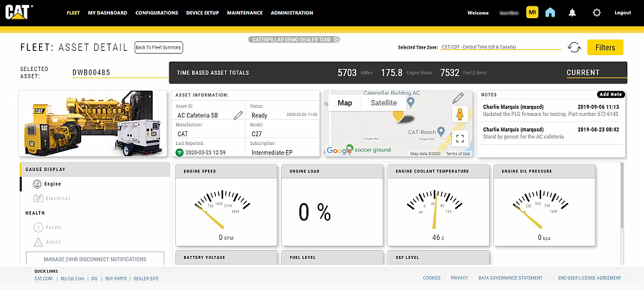
Task: Open PRIVACY footer link
Action: [459, 278]
